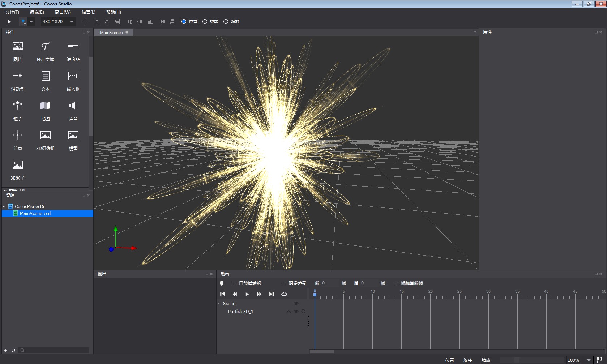Toggle visibility eye for Particle3D_1 row

pos(296,311)
